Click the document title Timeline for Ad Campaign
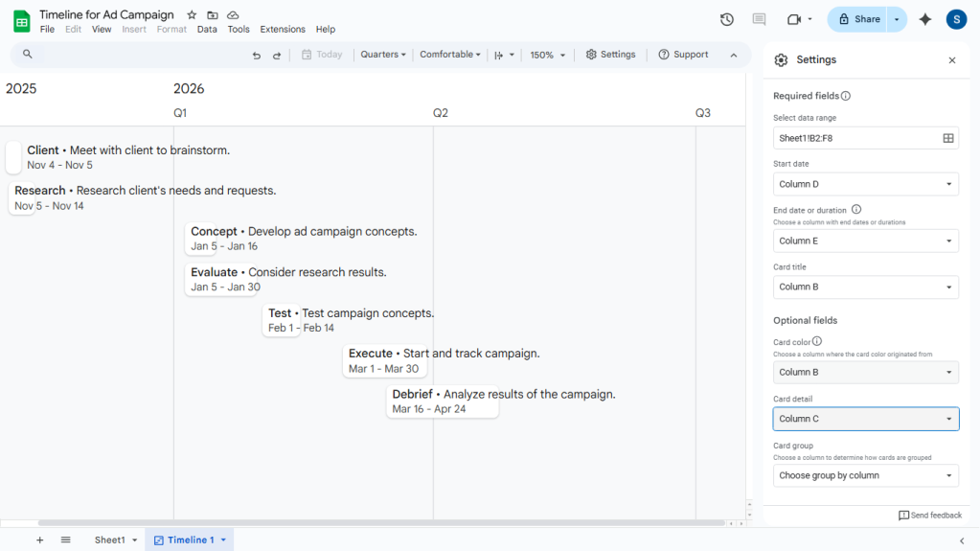This screenshot has width=980, height=551. (x=107, y=14)
